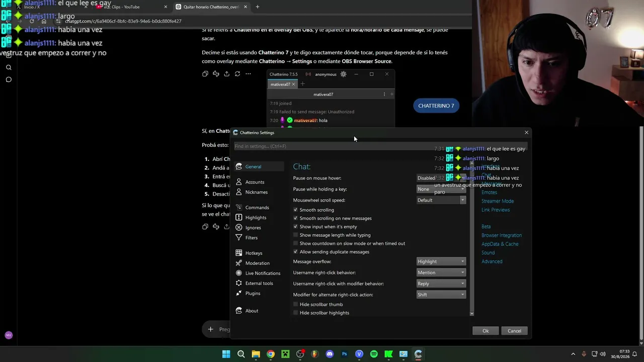Open the mativera07 split three-dot menu
Screen dimensions: 644x362
[384, 94]
